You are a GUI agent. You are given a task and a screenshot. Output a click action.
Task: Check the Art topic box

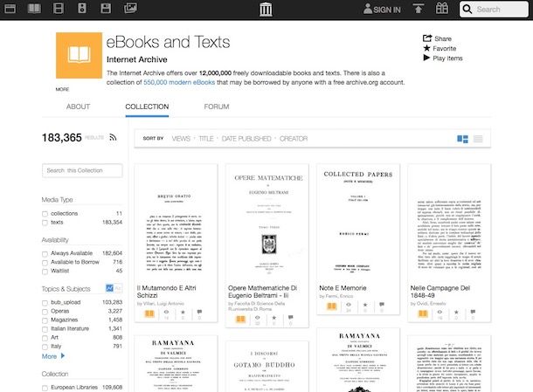tap(45, 339)
